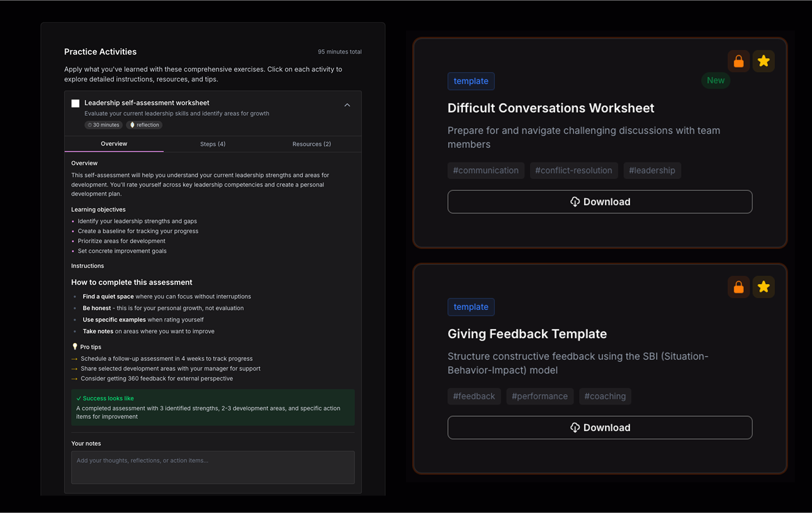Click the #coaching tag
This screenshot has height=513, width=812.
click(605, 396)
